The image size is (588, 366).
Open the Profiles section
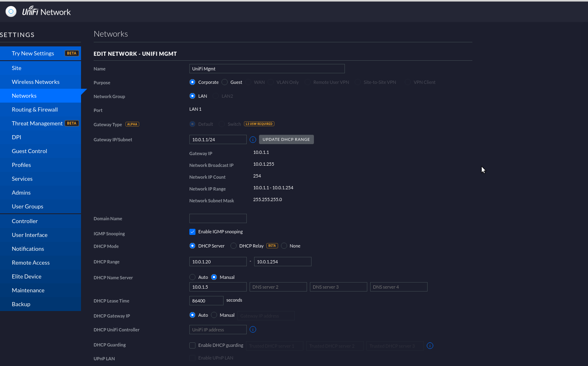pos(40,165)
